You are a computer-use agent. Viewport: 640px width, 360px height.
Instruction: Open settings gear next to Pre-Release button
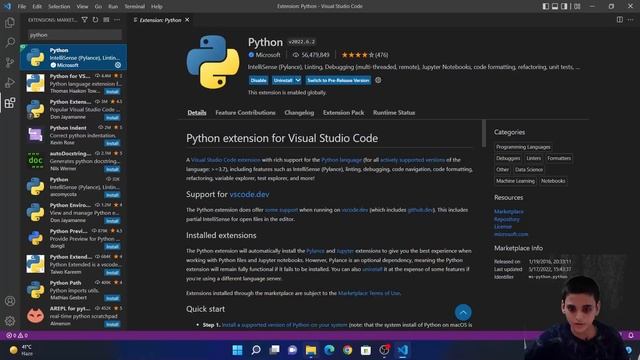pos(378,80)
